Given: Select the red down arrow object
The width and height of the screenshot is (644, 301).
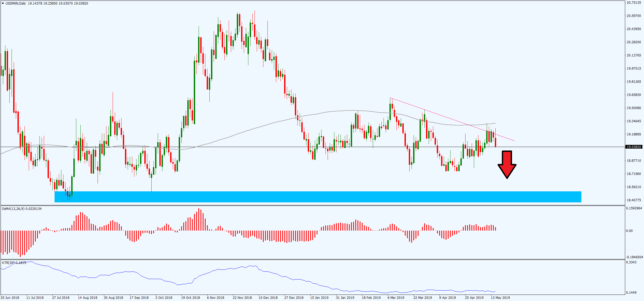Looking at the screenshot, I should 507,164.
